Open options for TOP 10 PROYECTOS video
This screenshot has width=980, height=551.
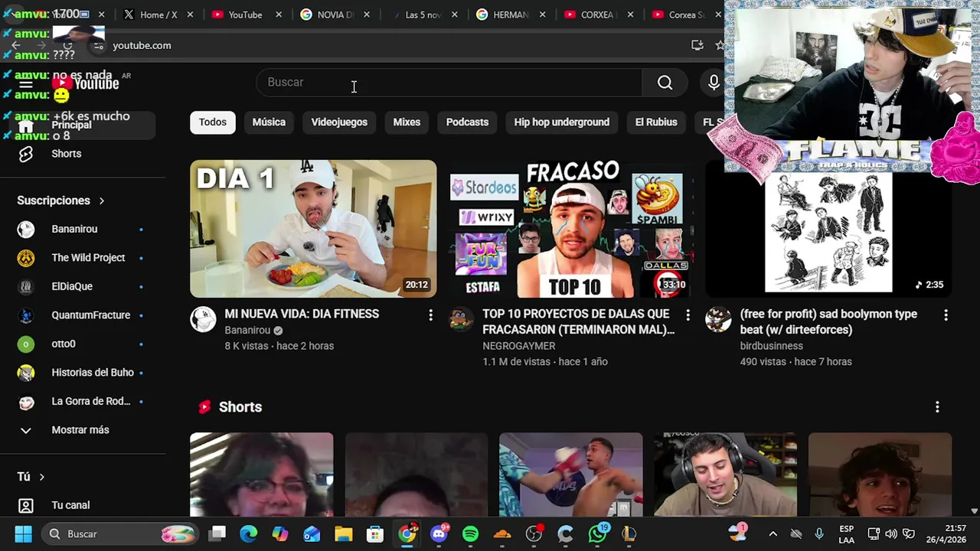click(x=688, y=315)
